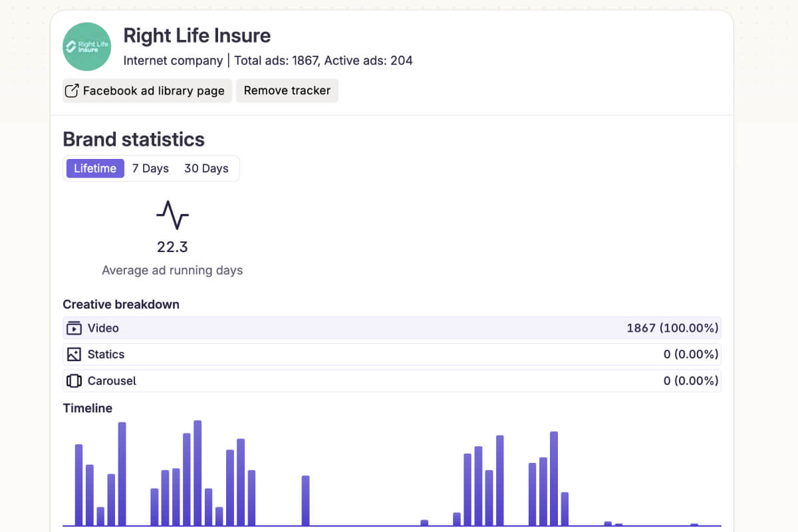
Task: Select the Video row showing 1867 (100.00%)
Action: point(392,328)
